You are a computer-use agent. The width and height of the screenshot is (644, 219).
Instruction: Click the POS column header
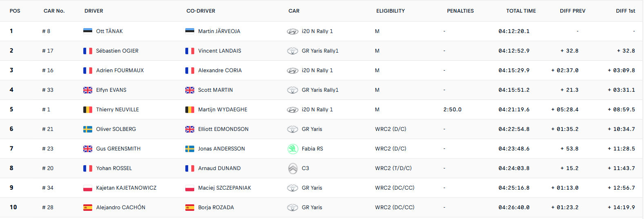[x=15, y=11]
